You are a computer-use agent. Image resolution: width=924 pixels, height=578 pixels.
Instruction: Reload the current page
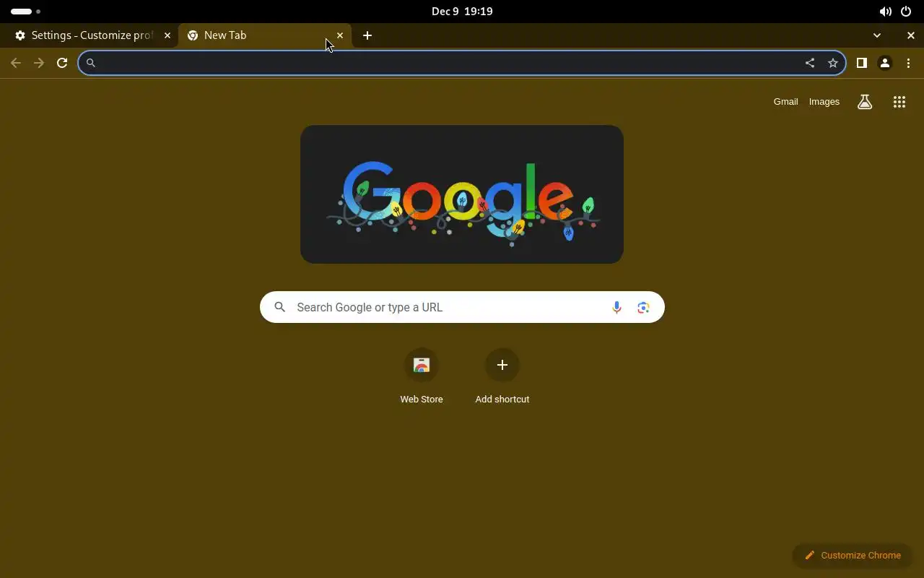(x=62, y=63)
